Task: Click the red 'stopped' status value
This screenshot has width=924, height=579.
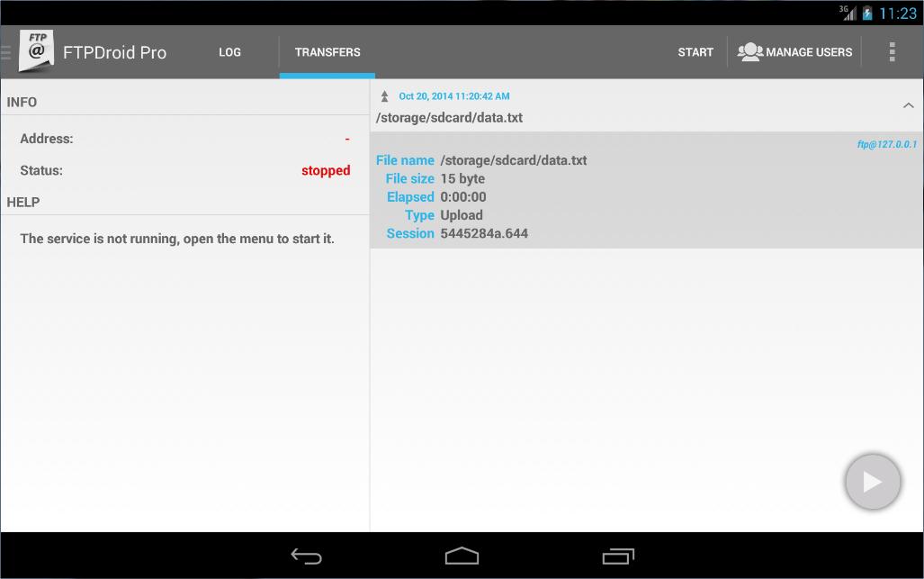Action: [x=326, y=170]
